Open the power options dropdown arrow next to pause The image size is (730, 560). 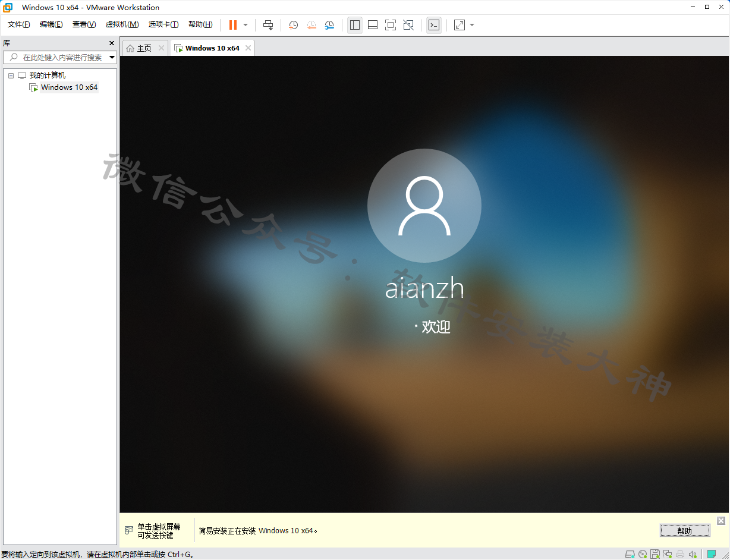246,25
